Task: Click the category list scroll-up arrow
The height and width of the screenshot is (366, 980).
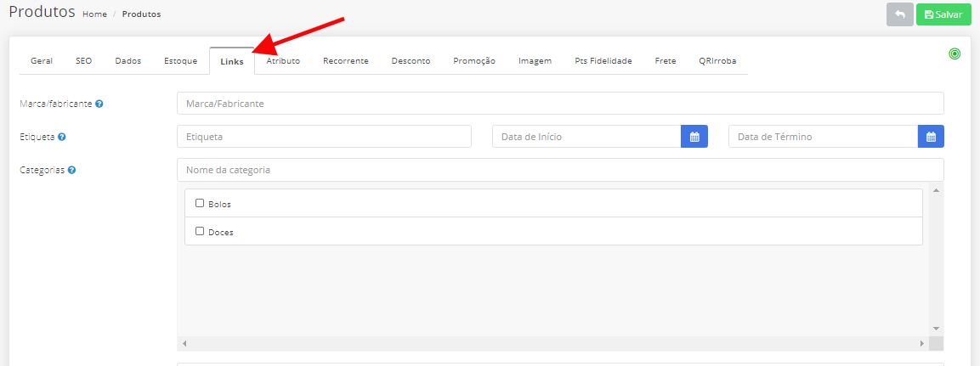Action: click(936, 190)
